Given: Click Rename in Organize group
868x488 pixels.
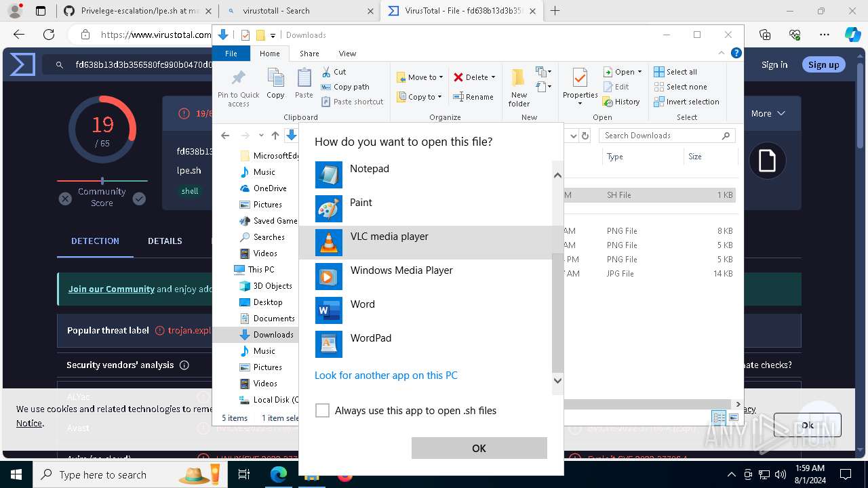Looking at the screenshot, I should click(473, 97).
